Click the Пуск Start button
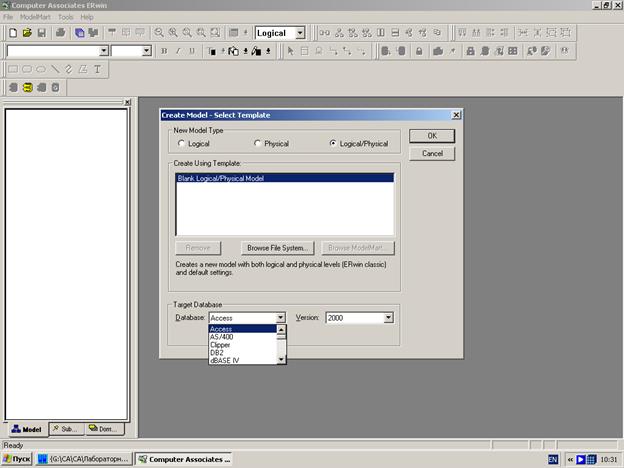The width and height of the screenshot is (624, 468). coord(17,459)
